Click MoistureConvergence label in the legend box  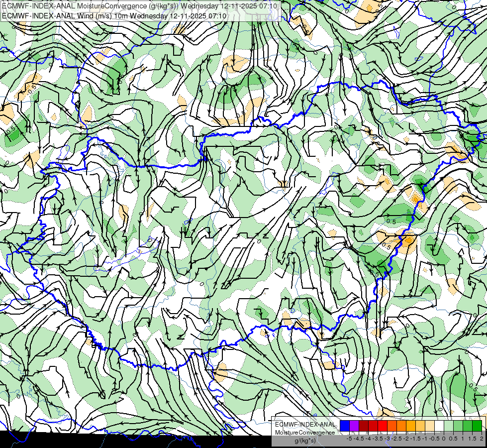pos(305,433)
